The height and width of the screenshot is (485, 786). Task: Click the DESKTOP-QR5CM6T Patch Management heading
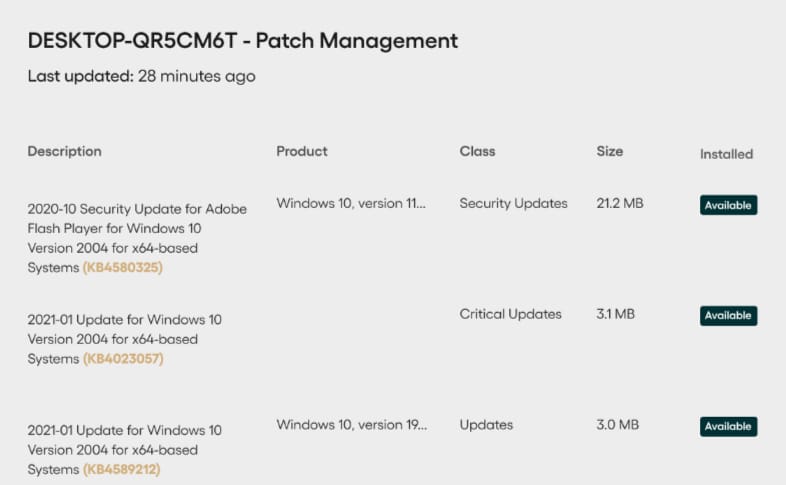coord(243,41)
